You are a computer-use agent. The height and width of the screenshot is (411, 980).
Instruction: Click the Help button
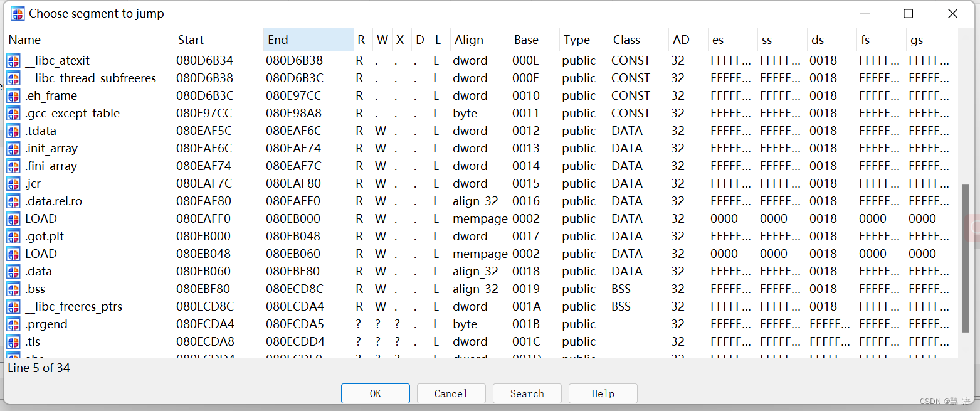[x=603, y=393]
